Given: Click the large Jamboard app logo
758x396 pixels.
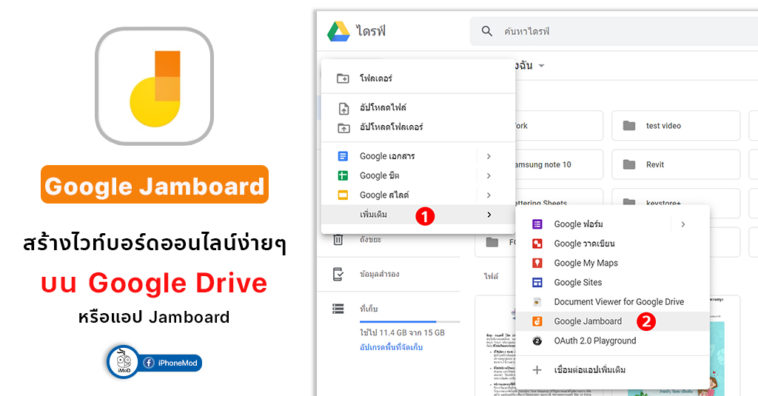Looking at the screenshot, I should click(x=154, y=86).
